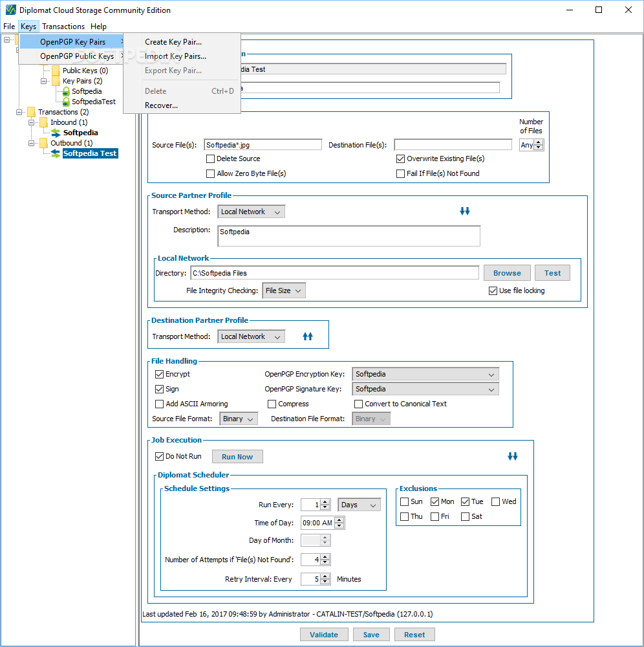The width and height of the screenshot is (644, 647).
Task: Enable the Compress checkbox
Action: (272, 404)
